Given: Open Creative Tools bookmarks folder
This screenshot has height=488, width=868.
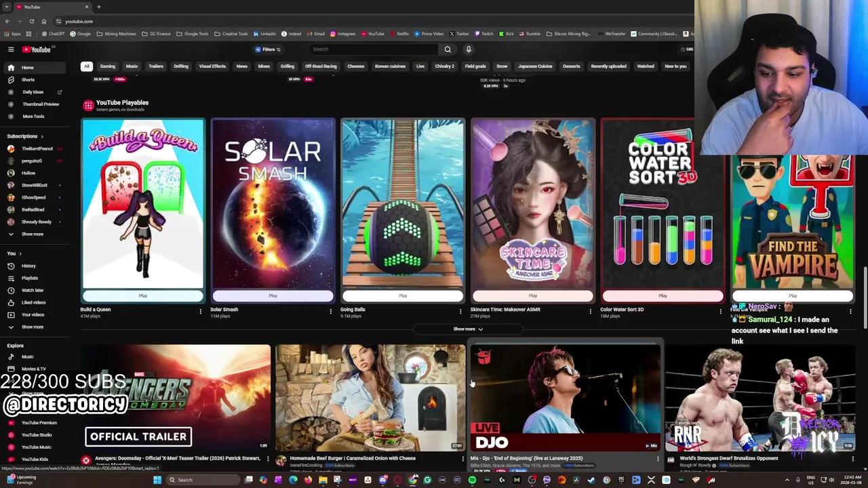Looking at the screenshot, I should 231,34.
